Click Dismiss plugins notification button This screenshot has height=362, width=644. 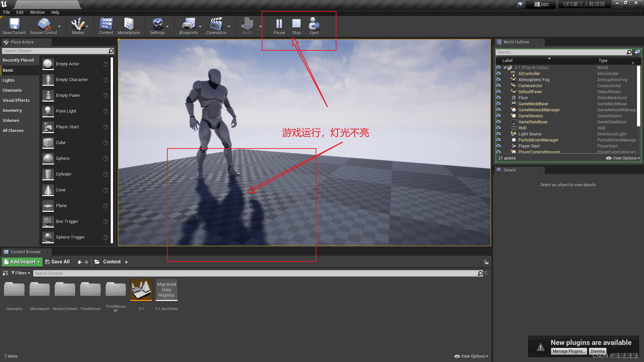597,351
